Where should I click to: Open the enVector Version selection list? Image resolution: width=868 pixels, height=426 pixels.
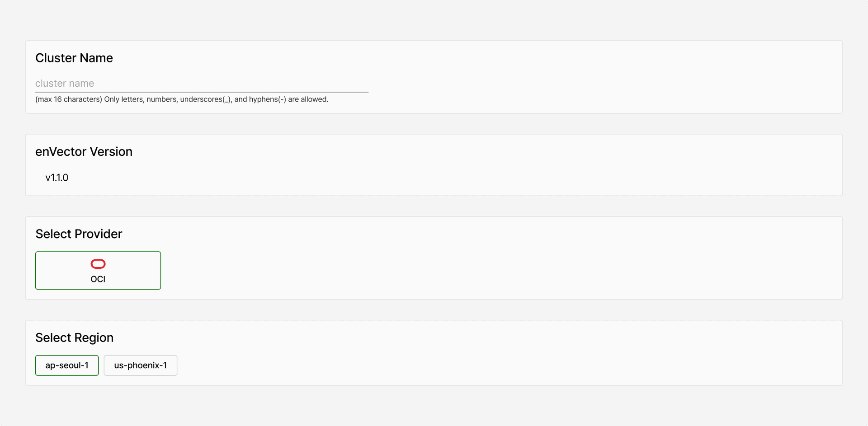click(x=57, y=177)
